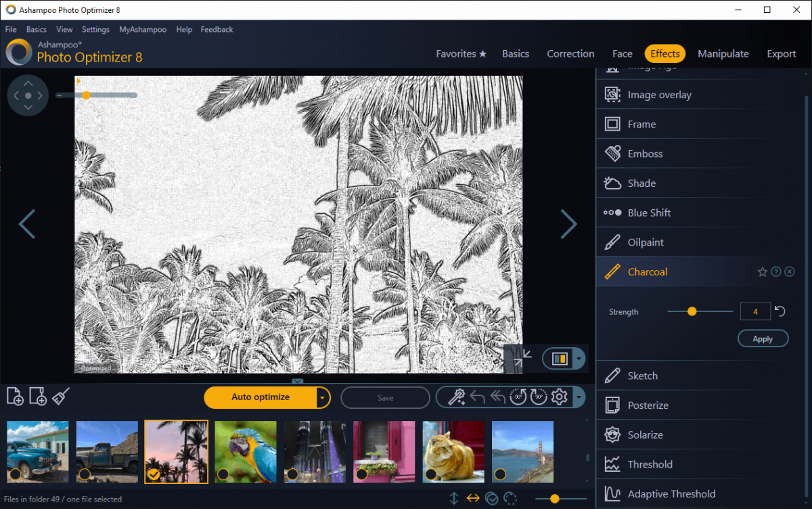812x509 pixels.
Task: Undo the last edit with the back arrow
Action: point(478,397)
